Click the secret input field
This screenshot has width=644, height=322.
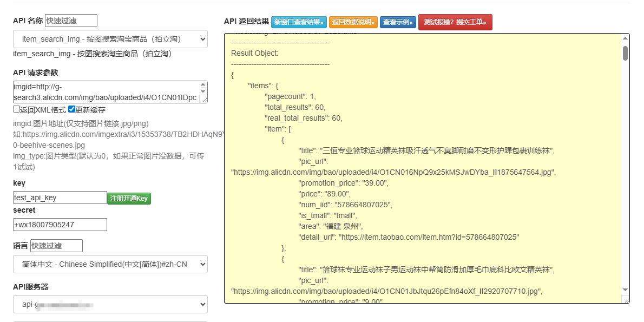coord(60,224)
